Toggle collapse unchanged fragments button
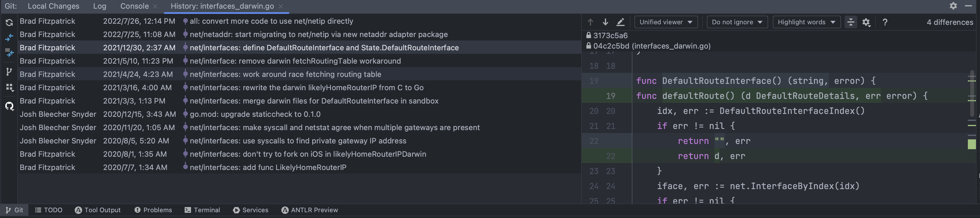Viewport: 980px width, 218px height. 851,22
